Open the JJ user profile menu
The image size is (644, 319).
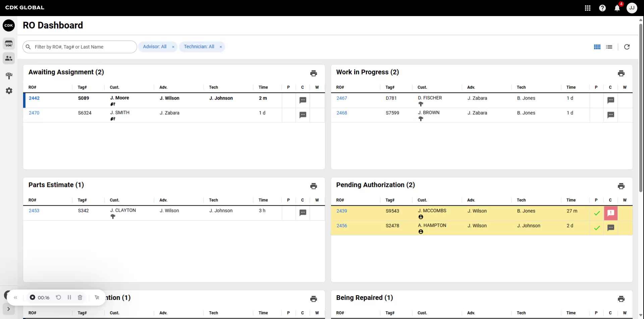(x=632, y=8)
